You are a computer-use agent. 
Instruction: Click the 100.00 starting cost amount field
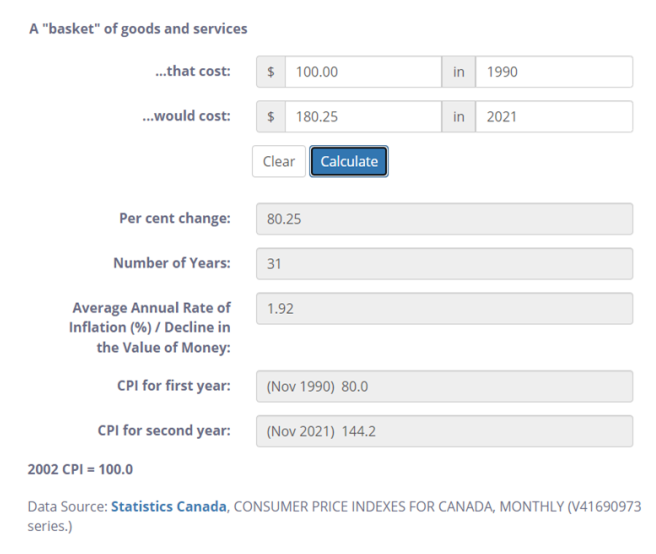click(x=363, y=72)
